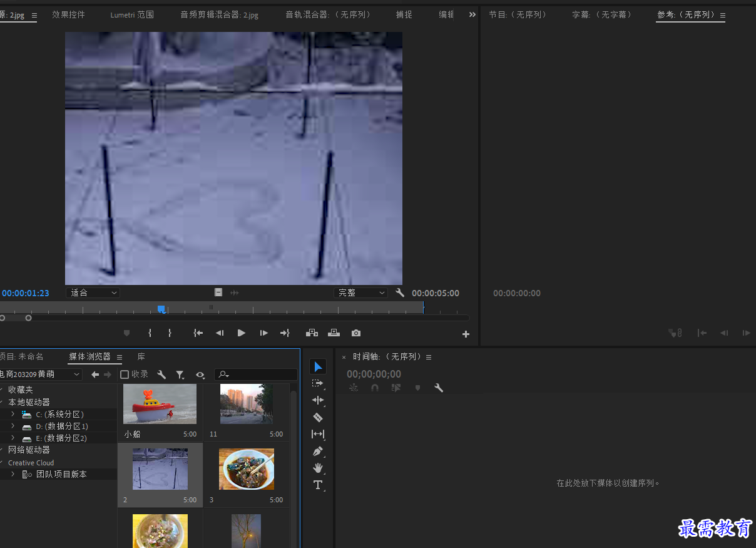Add a marker in the timeline panel

click(x=417, y=388)
